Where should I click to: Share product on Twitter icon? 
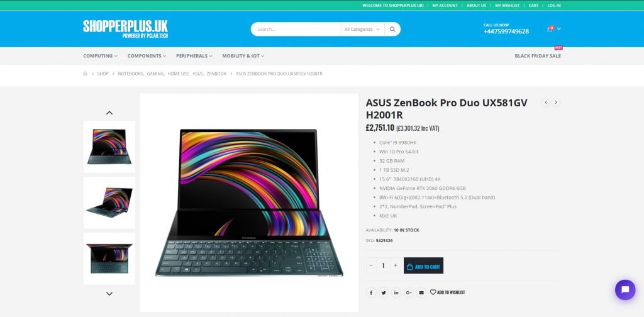[384, 292]
